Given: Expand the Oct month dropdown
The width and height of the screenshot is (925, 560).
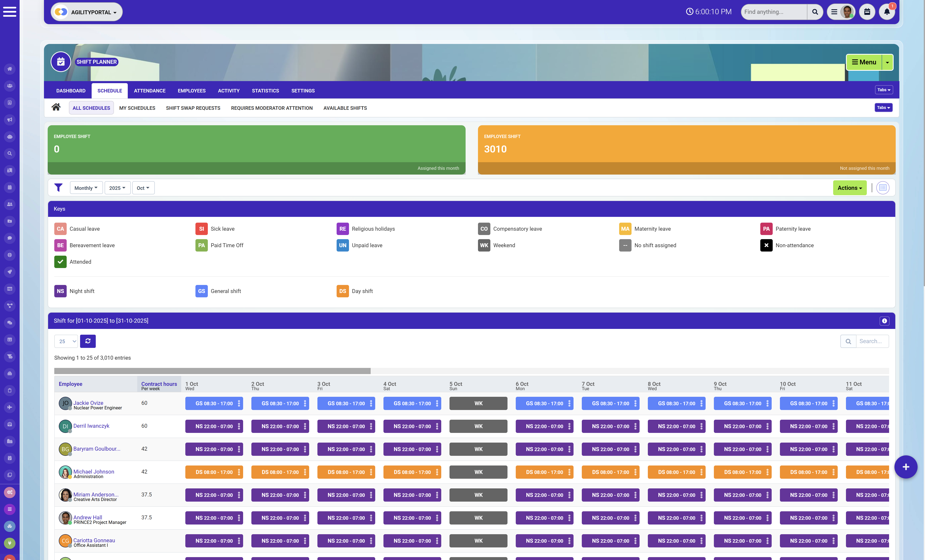Looking at the screenshot, I should 143,188.
